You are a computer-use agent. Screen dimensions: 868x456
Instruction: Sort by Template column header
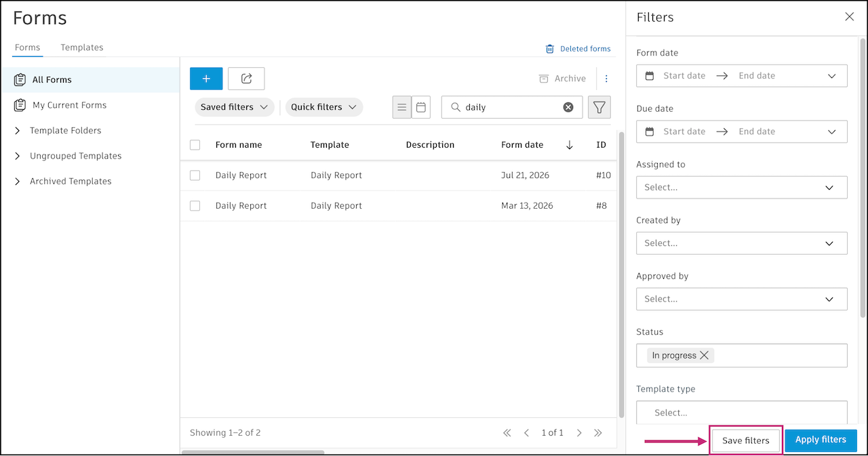[x=330, y=145]
